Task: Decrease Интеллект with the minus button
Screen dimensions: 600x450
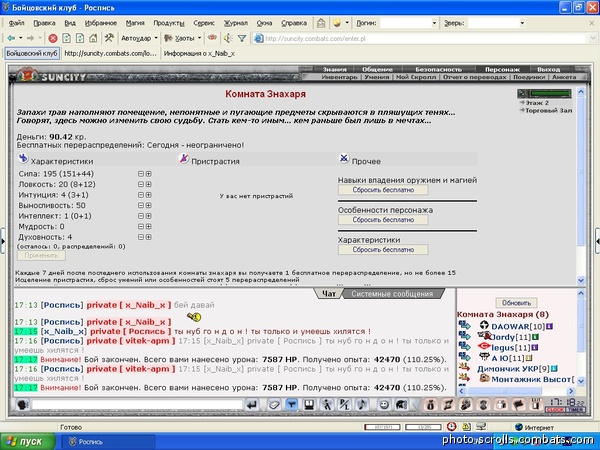Action: [141, 216]
